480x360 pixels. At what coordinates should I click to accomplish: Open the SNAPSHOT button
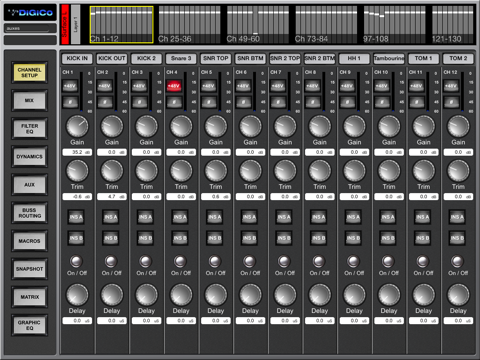(x=30, y=269)
